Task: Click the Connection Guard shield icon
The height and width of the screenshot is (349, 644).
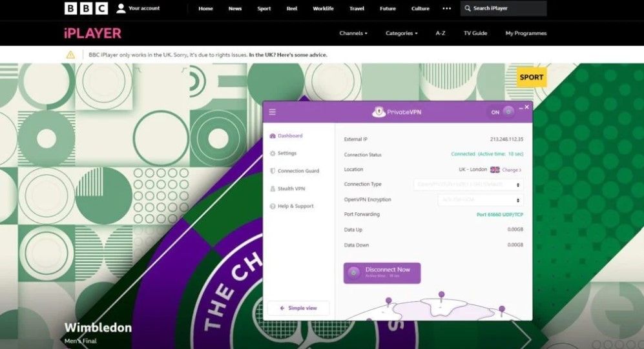Action: (273, 171)
